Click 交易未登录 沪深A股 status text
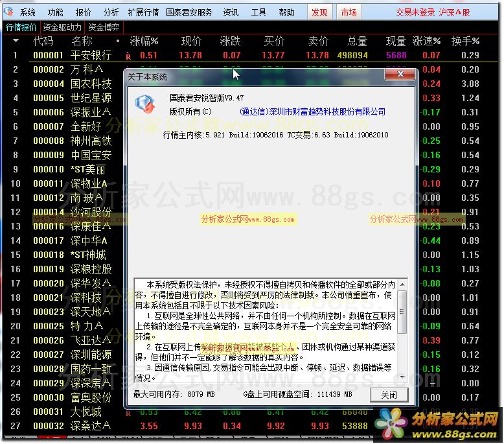Screen dimensions: 504x444 [433, 12]
